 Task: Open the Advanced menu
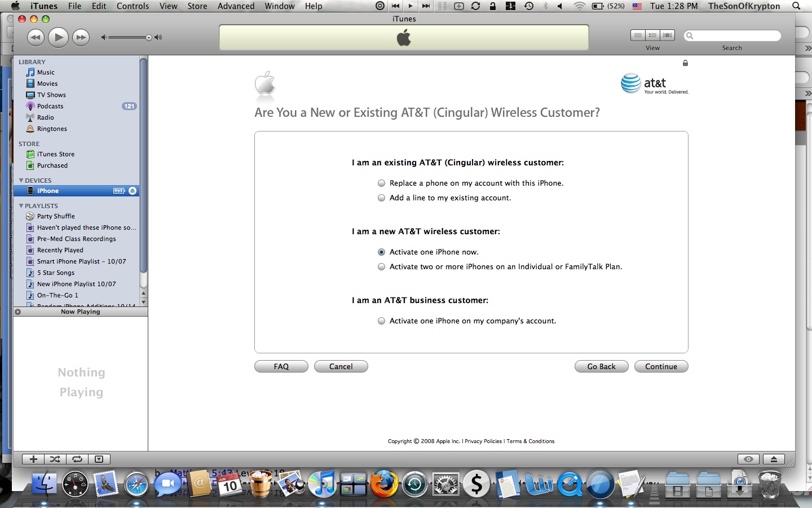point(236,6)
